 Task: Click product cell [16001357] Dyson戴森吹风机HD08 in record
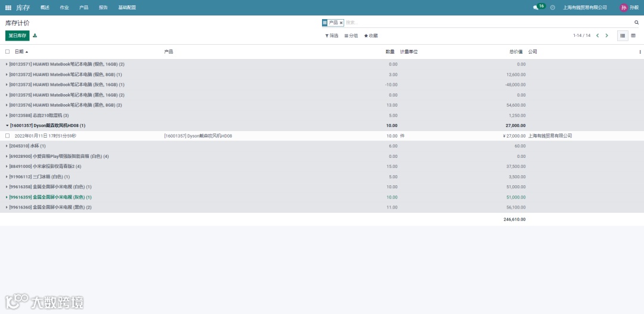coord(198,136)
